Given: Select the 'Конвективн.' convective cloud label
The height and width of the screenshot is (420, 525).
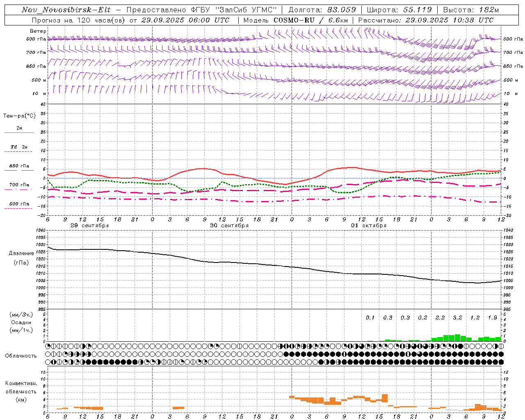Looking at the screenshot, I should [21, 383].
